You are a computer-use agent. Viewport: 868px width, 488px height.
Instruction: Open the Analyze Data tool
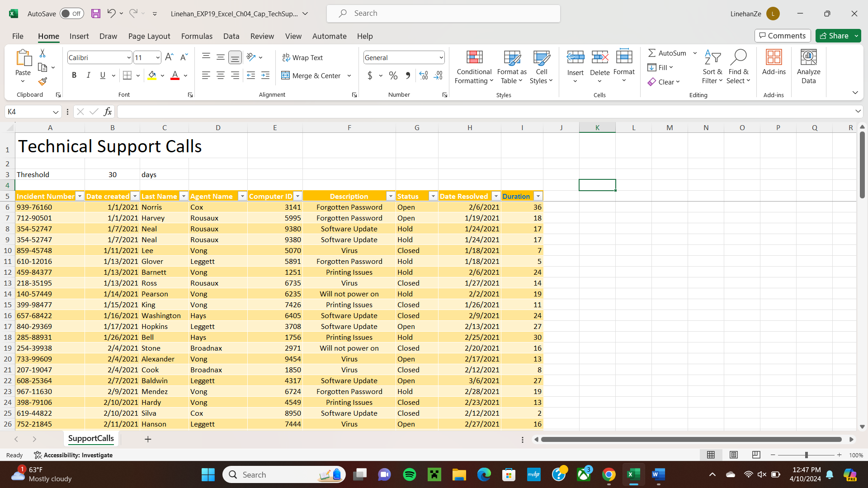[808, 66]
